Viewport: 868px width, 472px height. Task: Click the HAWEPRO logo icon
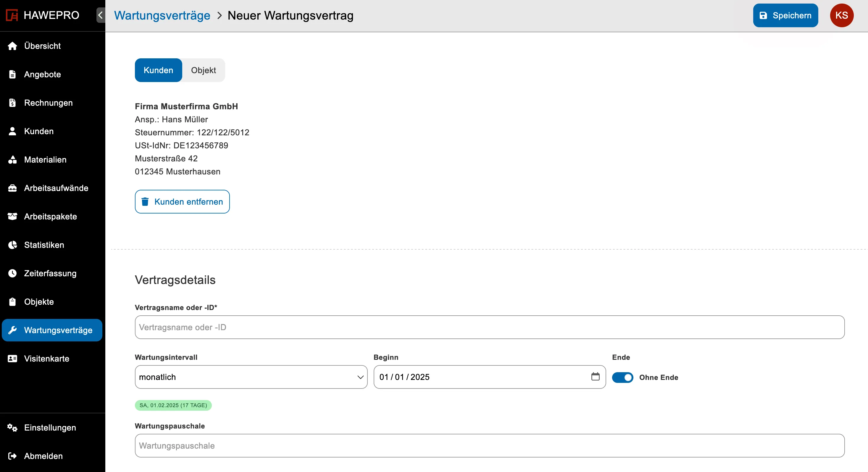[12, 15]
